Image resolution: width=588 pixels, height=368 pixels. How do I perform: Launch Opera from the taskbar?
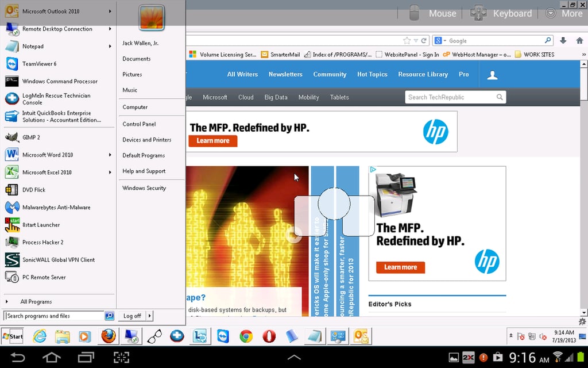click(269, 336)
